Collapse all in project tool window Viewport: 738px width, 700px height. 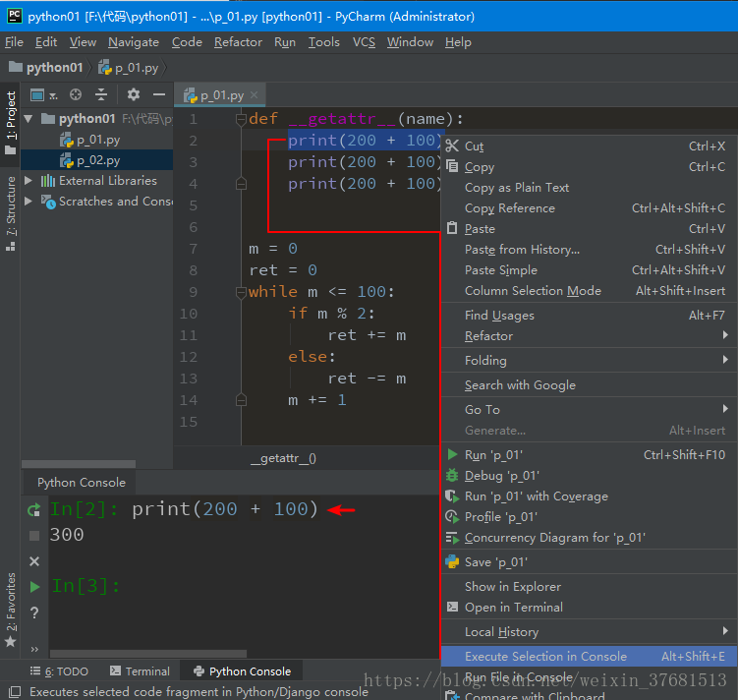(x=101, y=95)
